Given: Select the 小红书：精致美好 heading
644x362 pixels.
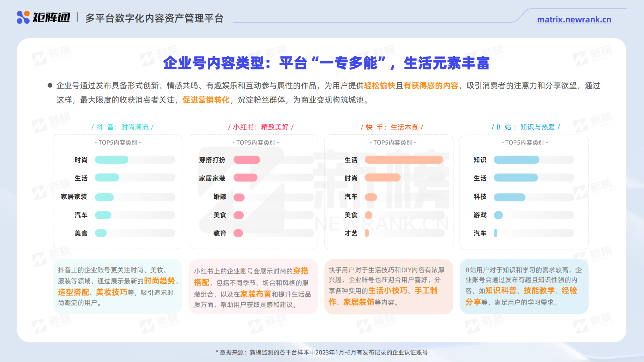Looking at the screenshot, I should [x=261, y=127].
